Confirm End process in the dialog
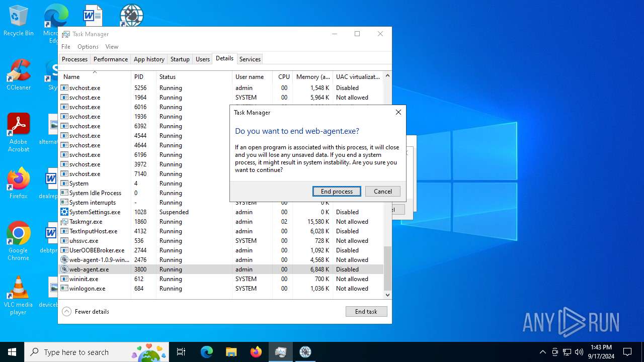Screen dimensions: 644x362 [x=337, y=192]
